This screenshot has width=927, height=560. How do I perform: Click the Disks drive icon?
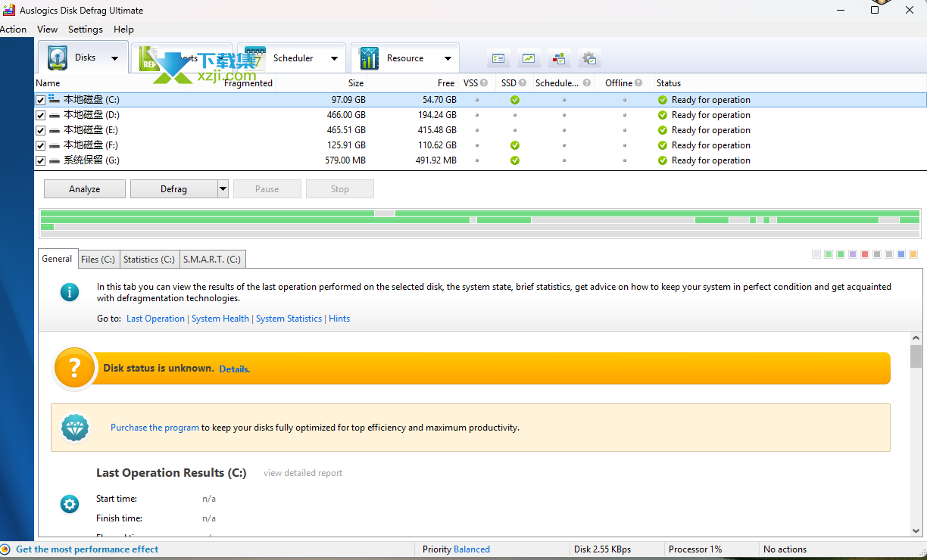[x=57, y=58]
